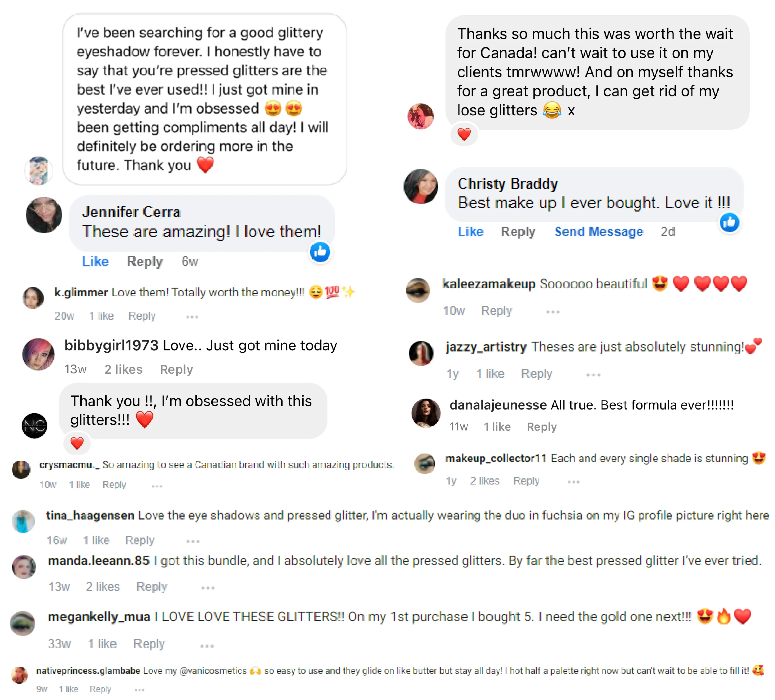Like Jennifer Cerra's comment
This screenshot has height=700, width=775.
(x=95, y=262)
